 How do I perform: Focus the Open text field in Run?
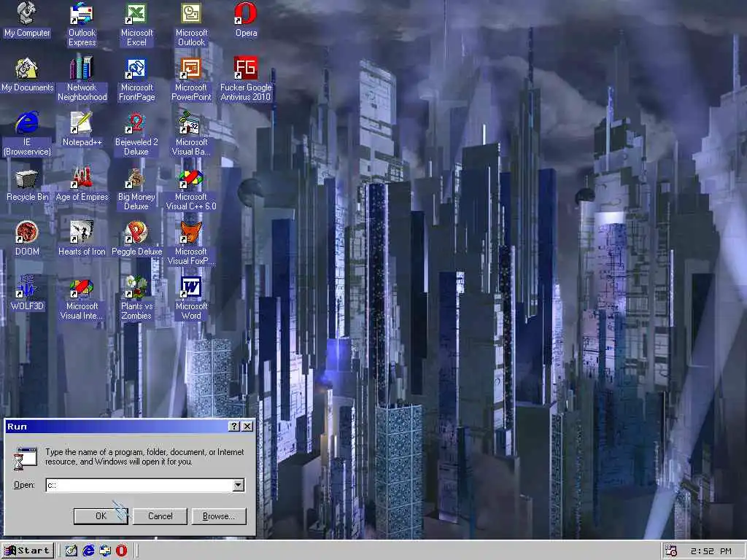tap(139, 485)
